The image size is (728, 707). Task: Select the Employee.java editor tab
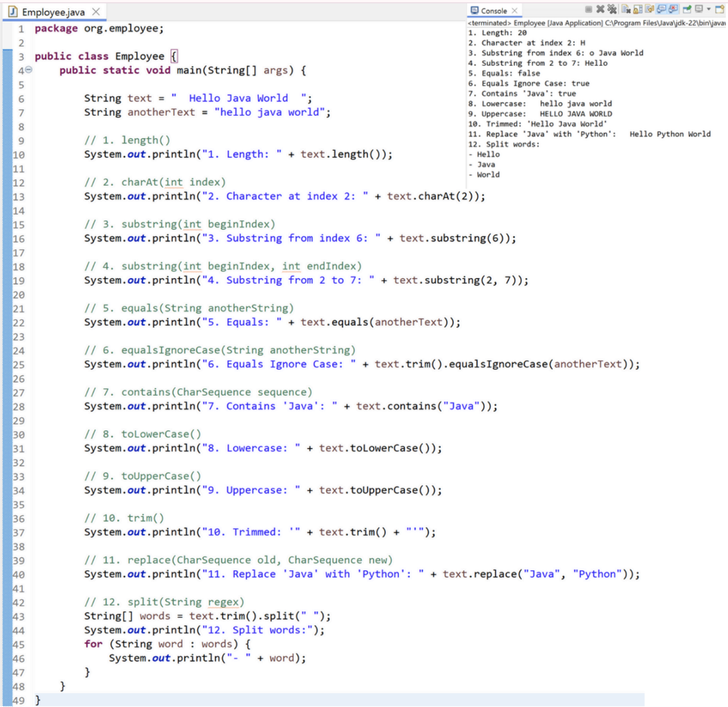53,12
